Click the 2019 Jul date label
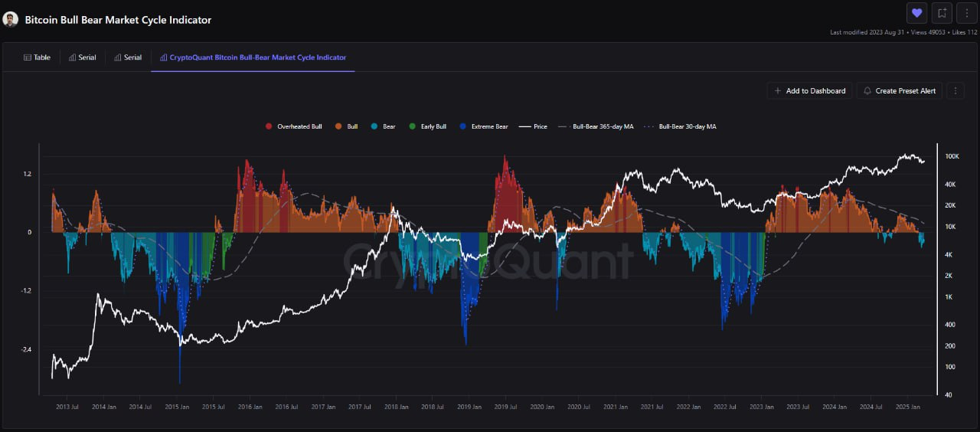 [x=505, y=407]
